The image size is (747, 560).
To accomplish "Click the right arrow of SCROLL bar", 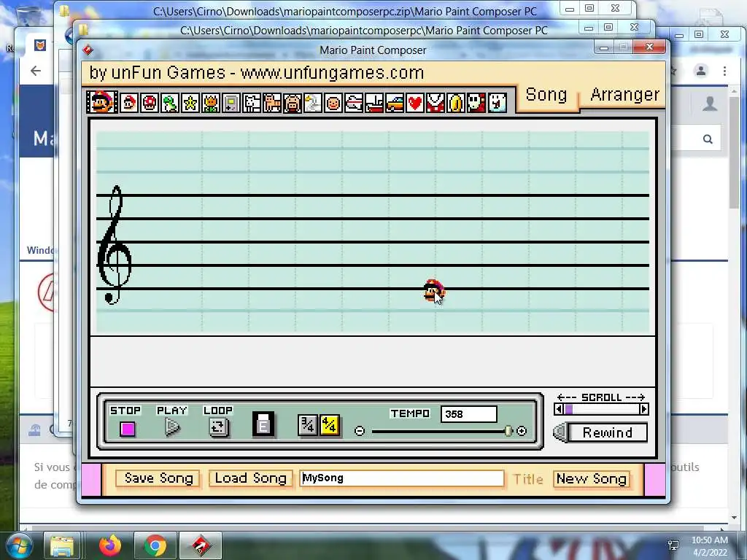I will [644, 409].
